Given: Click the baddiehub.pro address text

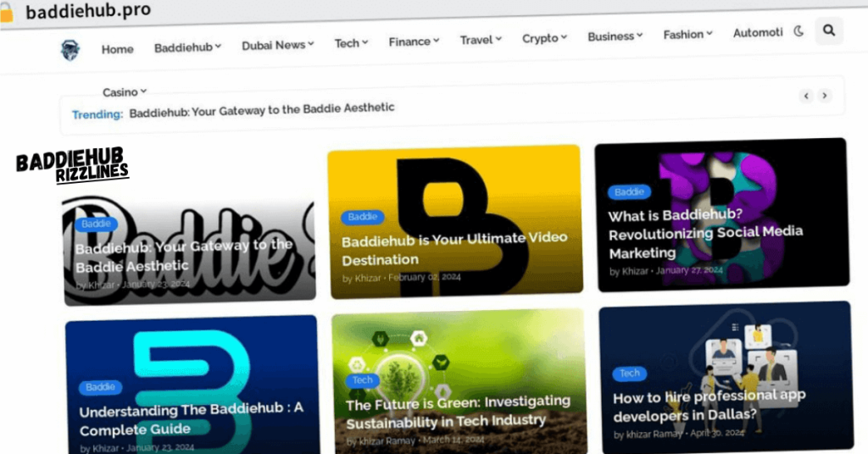Looking at the screenshot, I should pos(88,10).
